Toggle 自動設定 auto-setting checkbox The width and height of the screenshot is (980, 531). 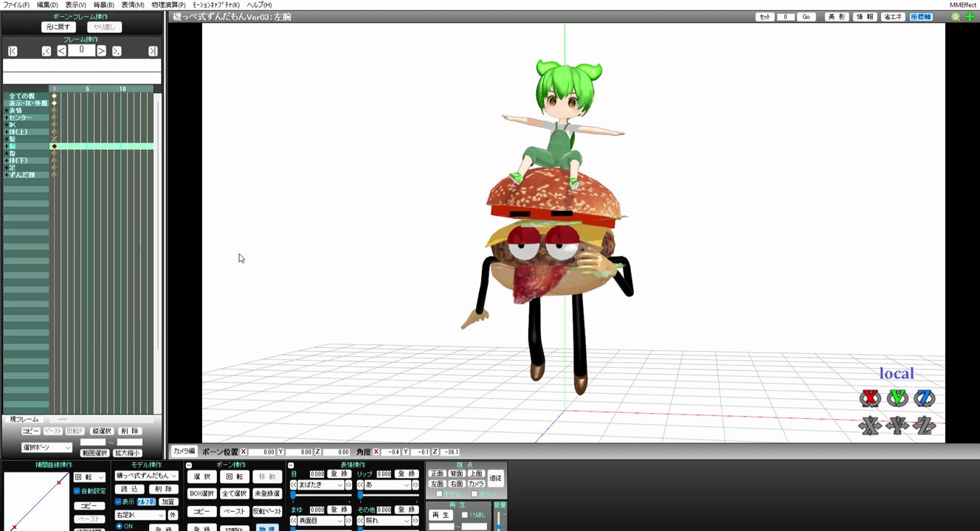(77, 491)
